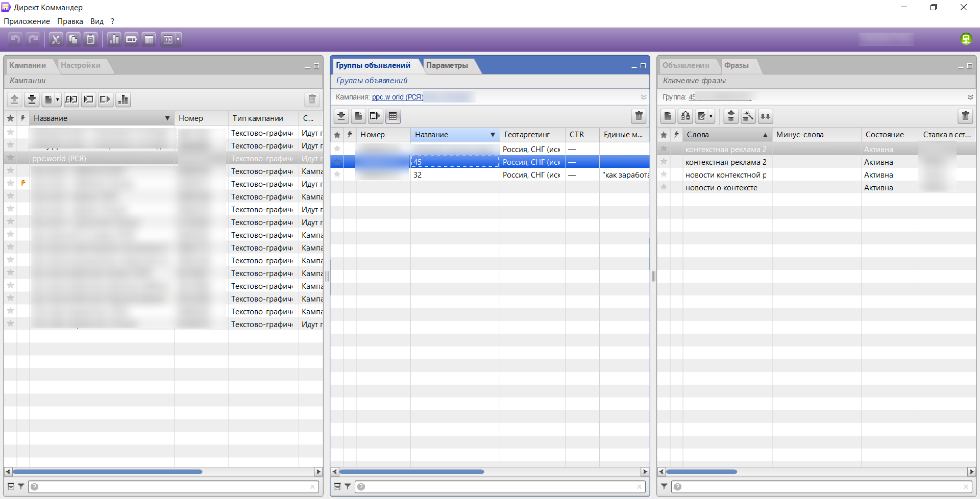Open the layout dropdown arrow in the main toolbar
The height and width of the screenshot is (499, 980).
(x=178, y=39)
